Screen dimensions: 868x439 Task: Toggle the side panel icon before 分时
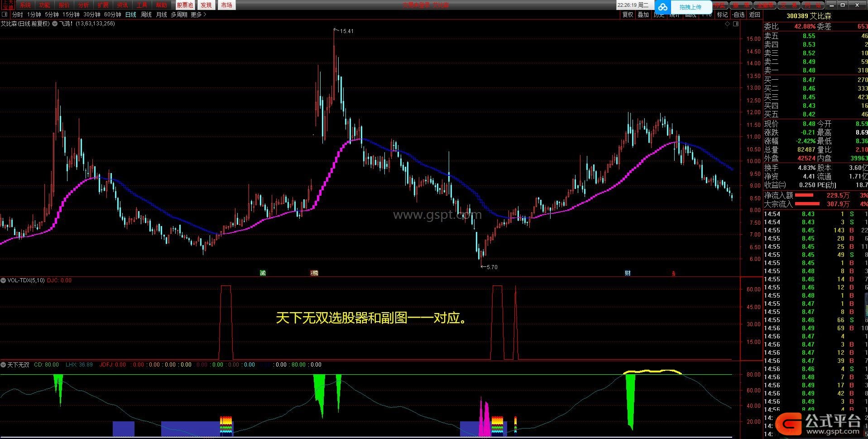coord(5,14)
